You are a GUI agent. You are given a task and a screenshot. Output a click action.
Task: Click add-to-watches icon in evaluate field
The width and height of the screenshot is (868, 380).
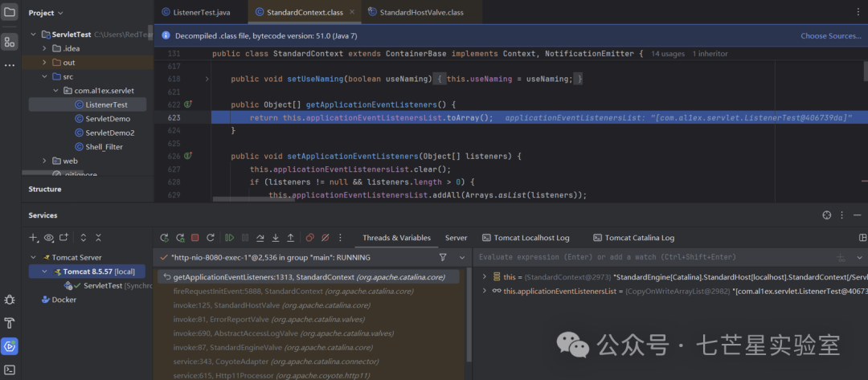841,258
